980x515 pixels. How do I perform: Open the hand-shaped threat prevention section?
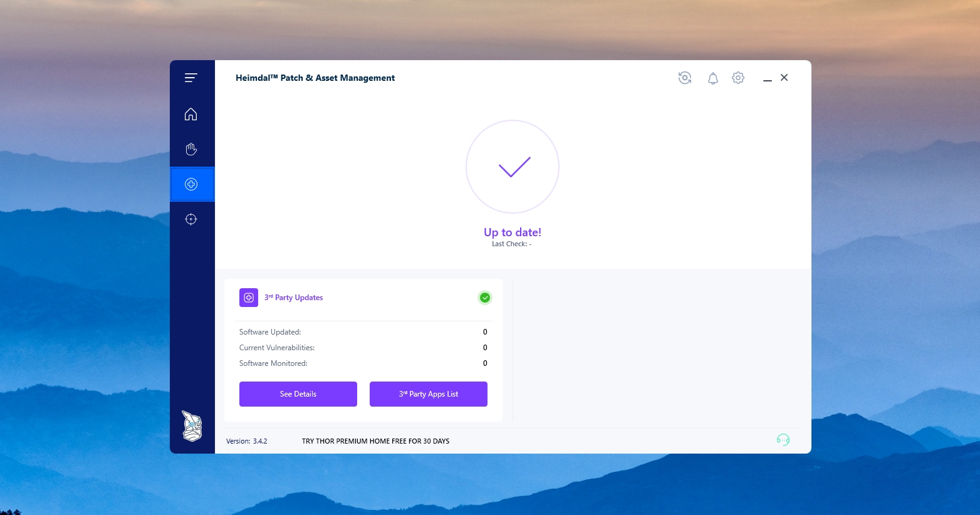tap(191, 149)
